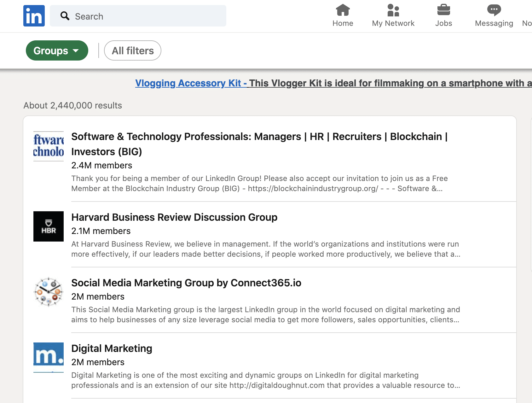Open Social Media Marketing Group by Connect365.io
This screenshot has height=403, width=532.
coord(186,283)
